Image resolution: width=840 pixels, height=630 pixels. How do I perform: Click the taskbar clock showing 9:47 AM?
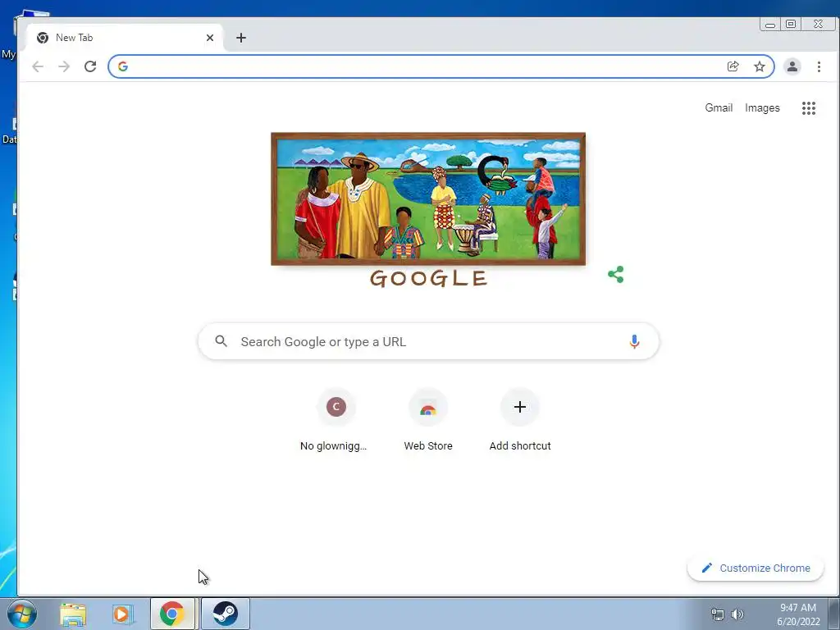798,614
